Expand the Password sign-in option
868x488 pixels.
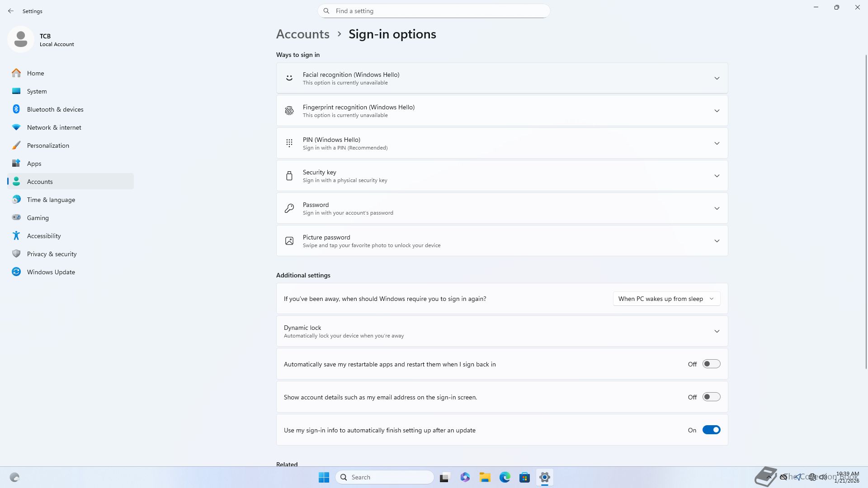tap(717, 208)
